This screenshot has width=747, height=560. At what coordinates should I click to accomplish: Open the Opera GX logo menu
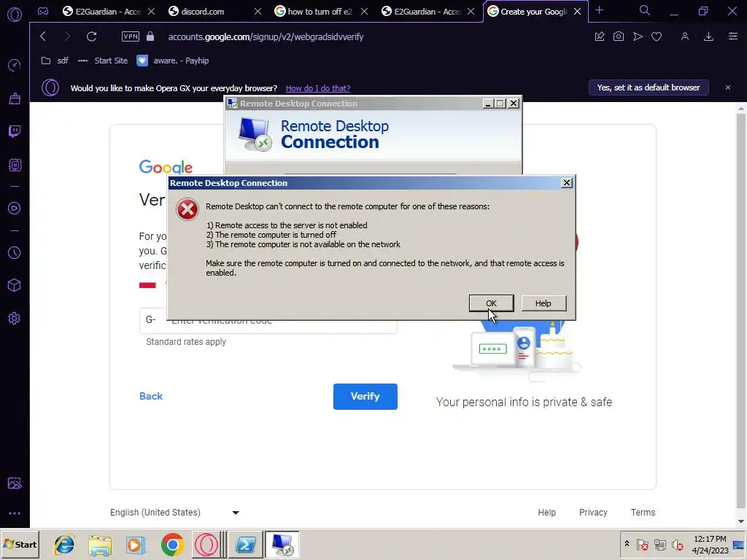coord(15,15)
